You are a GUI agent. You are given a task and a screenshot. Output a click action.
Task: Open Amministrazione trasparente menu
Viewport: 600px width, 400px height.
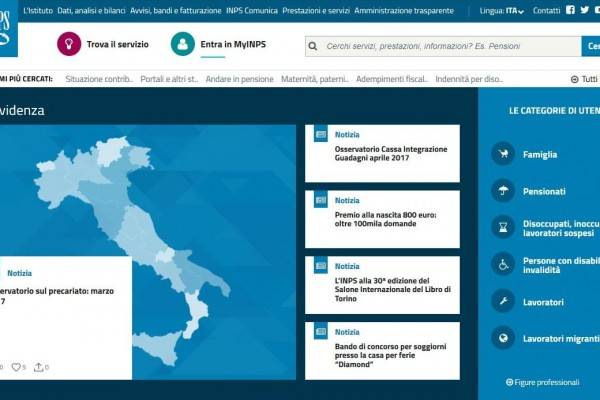404,11
